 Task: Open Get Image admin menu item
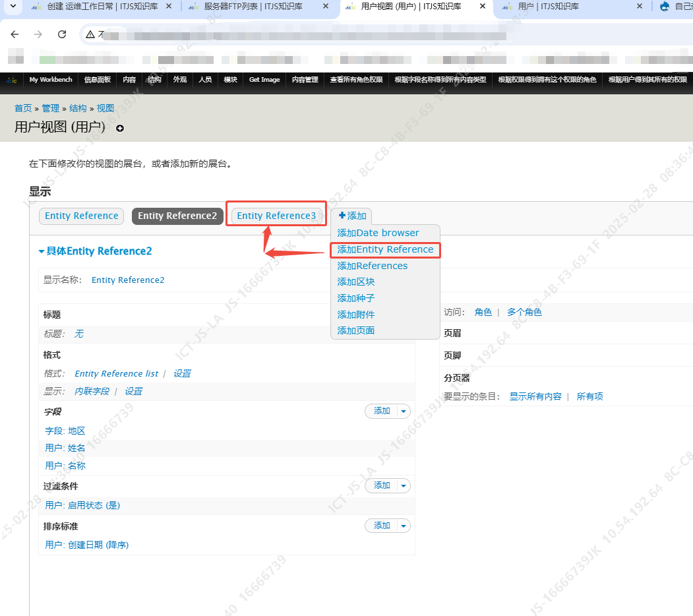[264, 80]
